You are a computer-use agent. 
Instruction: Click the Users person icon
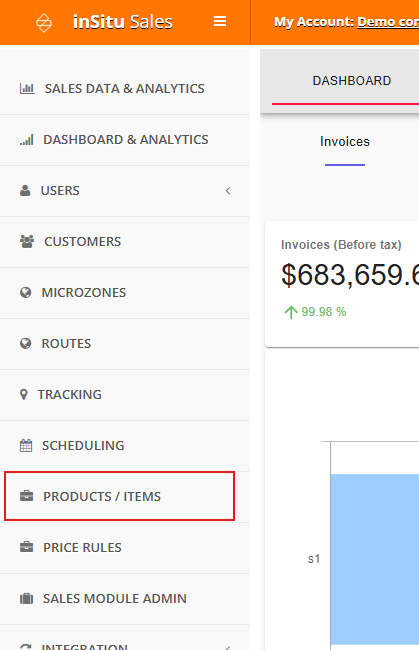pyautogui.click(x=25, y=191)
